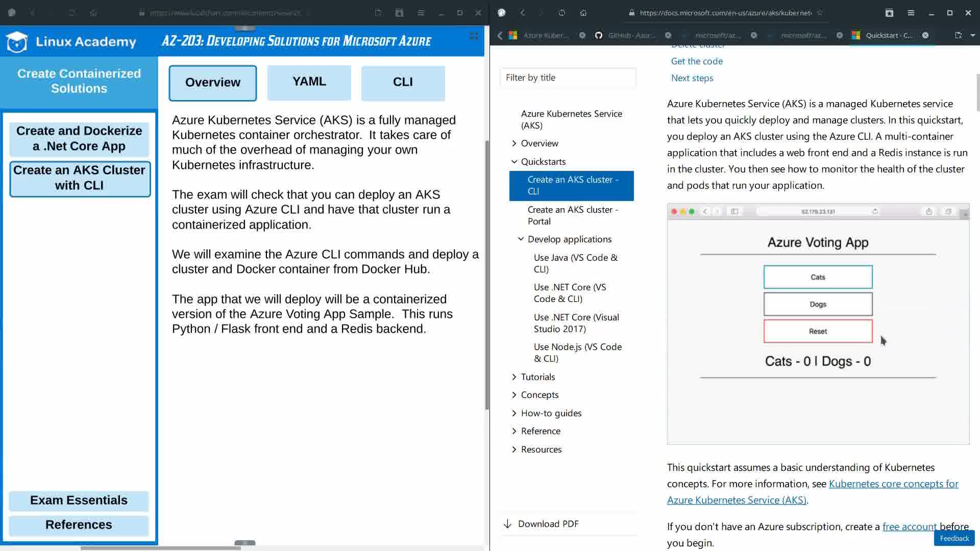Switch to the CLI tab
The height and width of the screenshot is (551, 980).
403,82
